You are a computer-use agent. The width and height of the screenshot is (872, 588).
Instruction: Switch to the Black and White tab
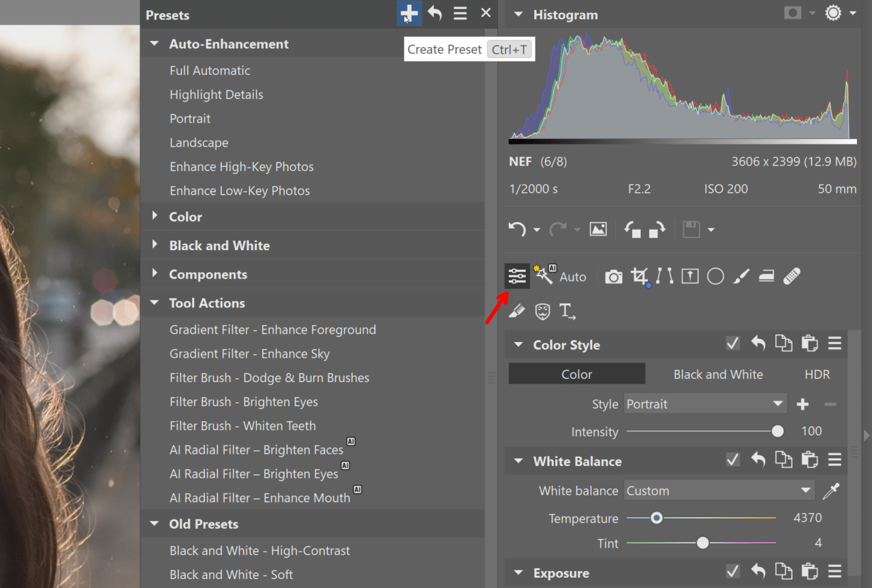(718, 374)
